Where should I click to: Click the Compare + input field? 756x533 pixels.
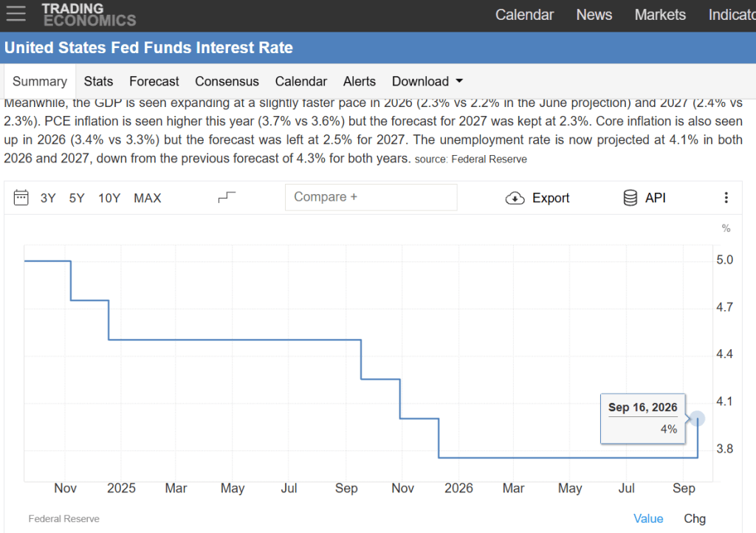(371, 197)
